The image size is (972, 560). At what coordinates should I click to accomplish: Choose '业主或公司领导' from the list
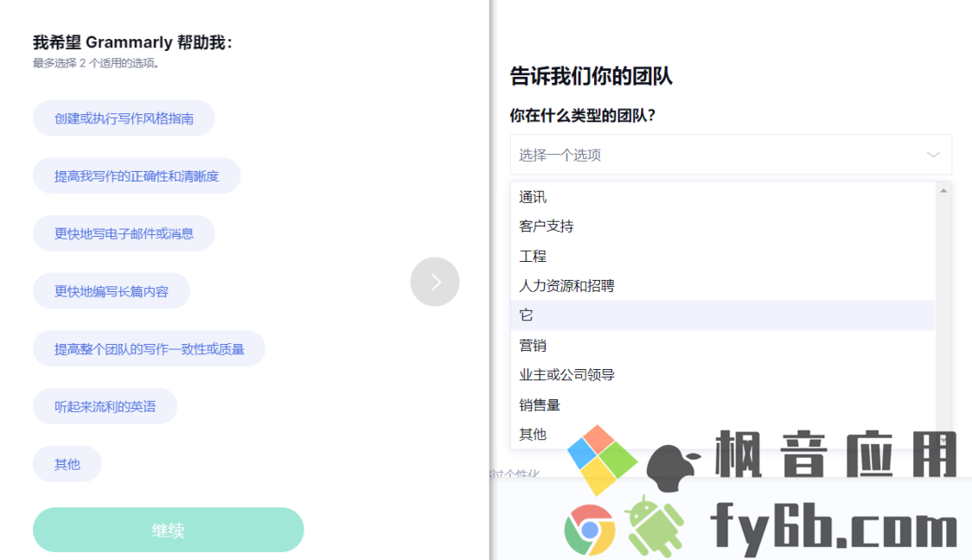pyautogui.click(x=723, y=375)
